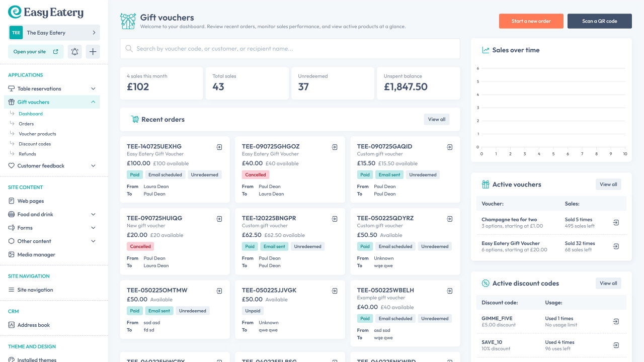Screen dimensions: 644x362
Task: Click the plus icon in sidebar
Action: [x=93, y=52]
